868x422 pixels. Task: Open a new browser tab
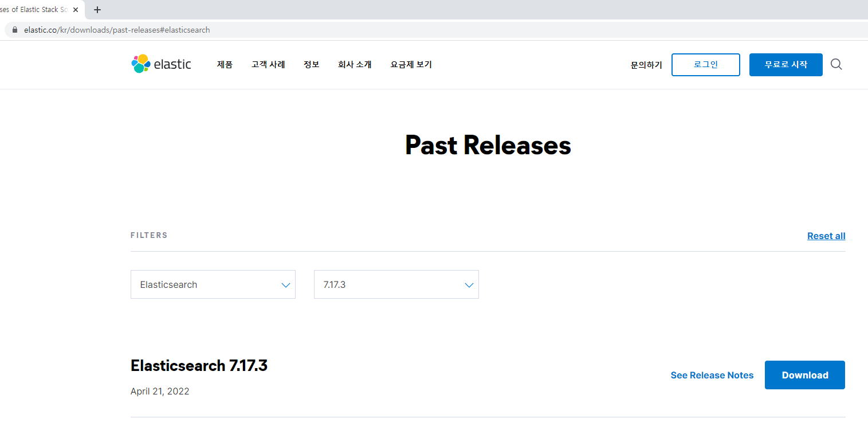pos(97,10)
